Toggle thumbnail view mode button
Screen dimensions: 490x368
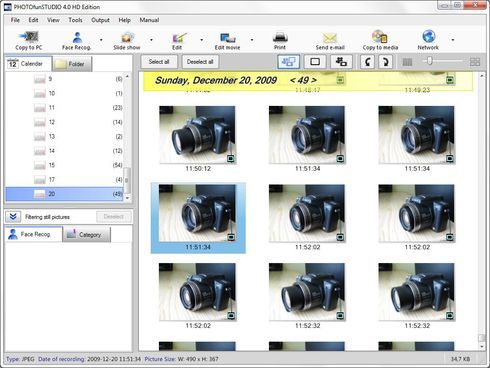(288, 62)
